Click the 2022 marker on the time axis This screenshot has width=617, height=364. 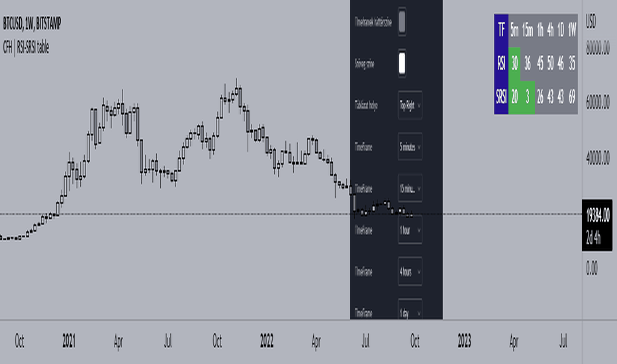(266, 341)
